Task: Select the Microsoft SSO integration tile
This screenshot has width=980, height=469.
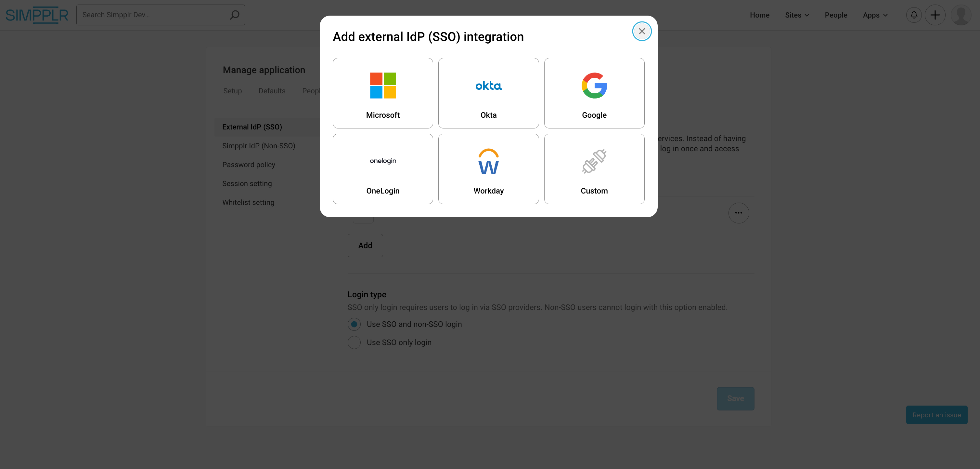Action: click(383, 93)
